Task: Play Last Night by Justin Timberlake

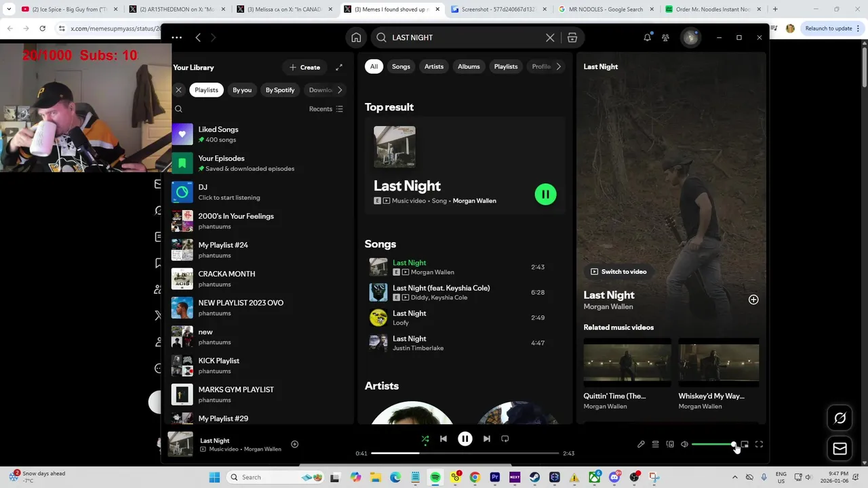Action: coord(465,343)
